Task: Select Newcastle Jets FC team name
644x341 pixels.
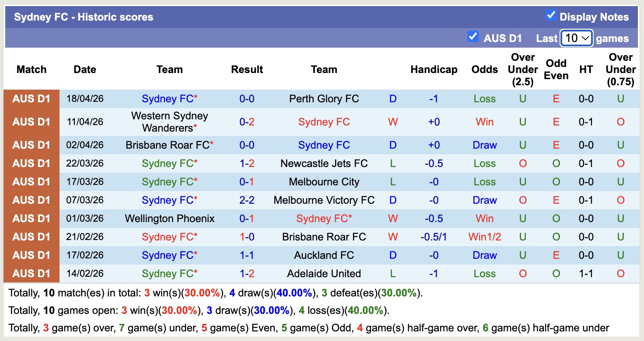Action: coord(324,164)
